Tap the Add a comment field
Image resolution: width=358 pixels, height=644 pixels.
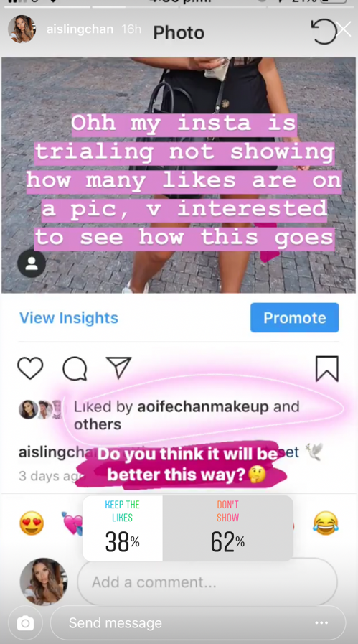[207, 582]
